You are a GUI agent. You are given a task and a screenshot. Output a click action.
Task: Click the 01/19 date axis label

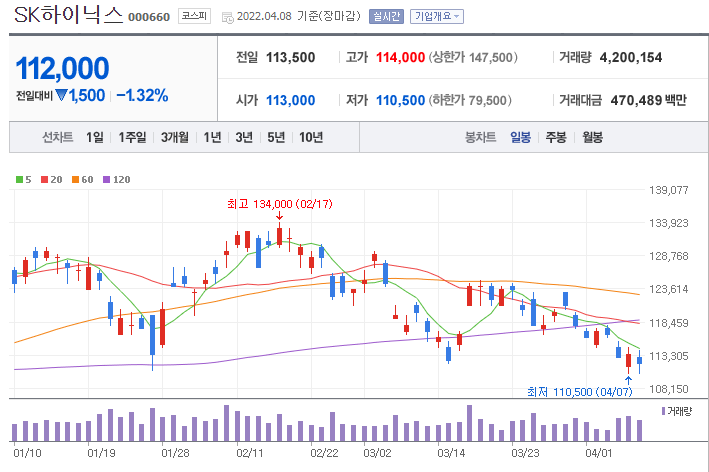point(101,453)
